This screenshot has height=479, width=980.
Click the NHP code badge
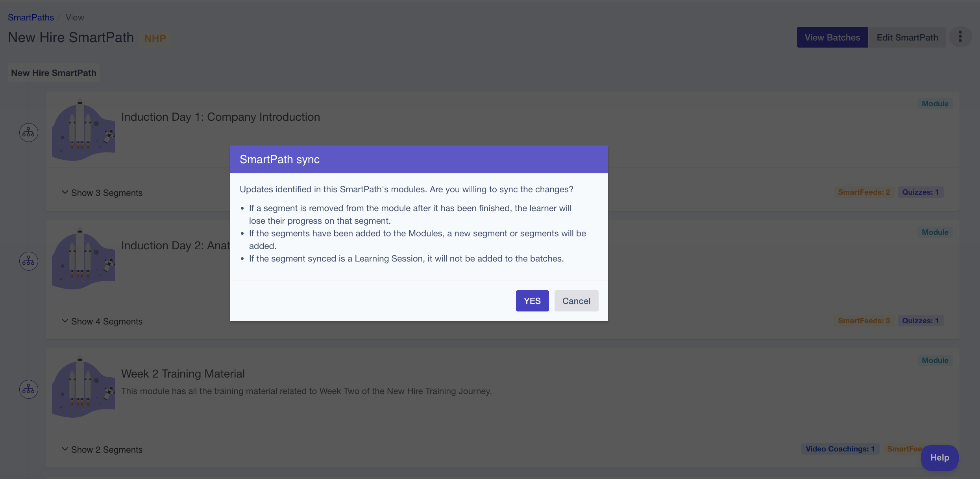pyautogui.click(x=155, y=38)
